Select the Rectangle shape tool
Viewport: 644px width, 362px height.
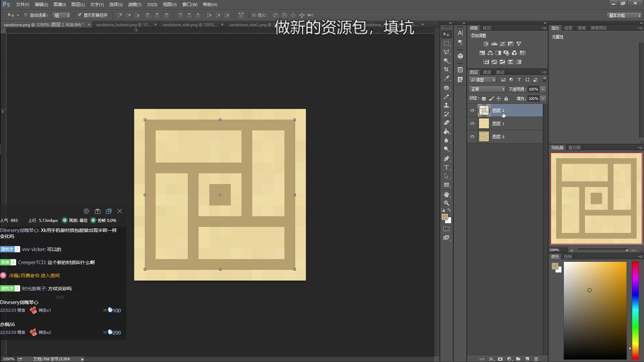tap(446, 185)
